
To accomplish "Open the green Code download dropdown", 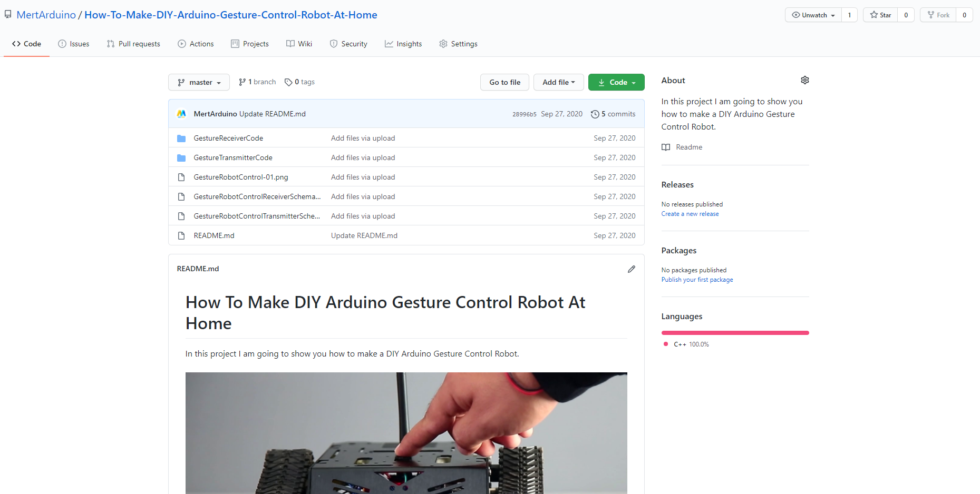I will click(616, 82).
